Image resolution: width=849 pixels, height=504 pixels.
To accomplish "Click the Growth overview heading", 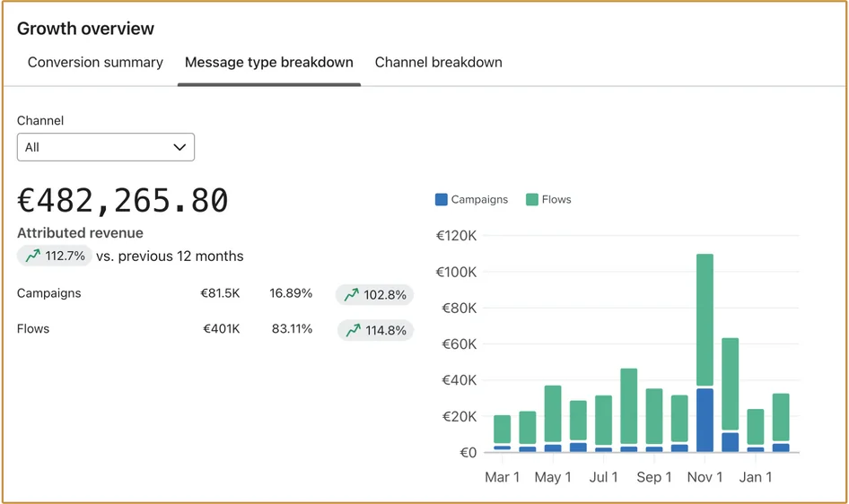I will tap(85, 29).
